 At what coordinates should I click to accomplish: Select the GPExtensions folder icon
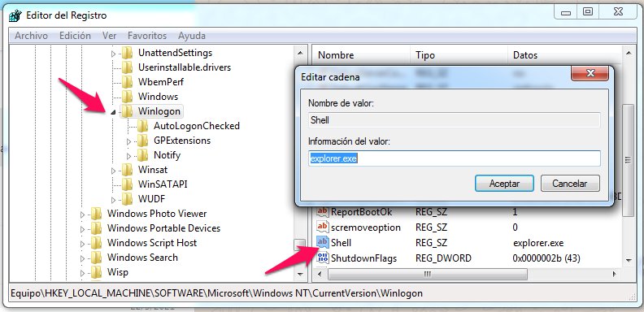tap(142, 141)
